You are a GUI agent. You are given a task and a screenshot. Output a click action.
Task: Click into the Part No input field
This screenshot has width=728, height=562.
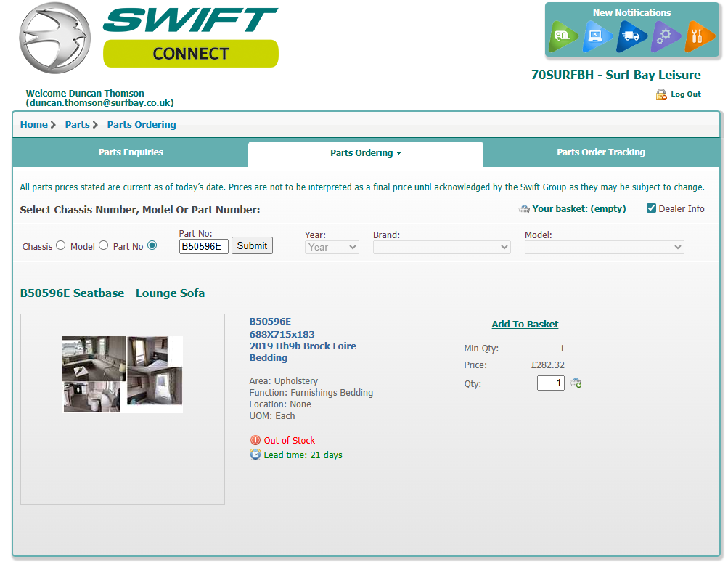coord(204,246)
